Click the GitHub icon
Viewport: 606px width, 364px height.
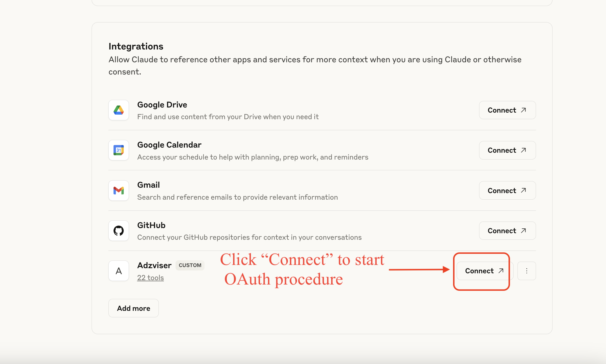click(x=118, y=231)
